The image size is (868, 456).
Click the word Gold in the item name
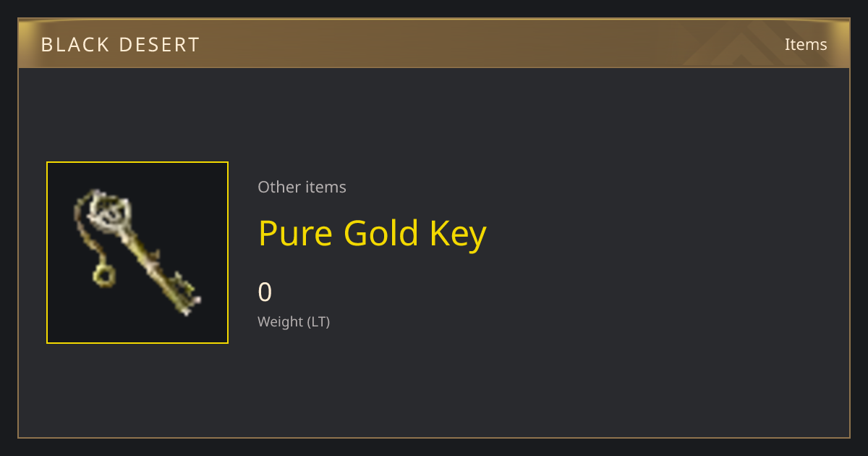tap(380, 234)
